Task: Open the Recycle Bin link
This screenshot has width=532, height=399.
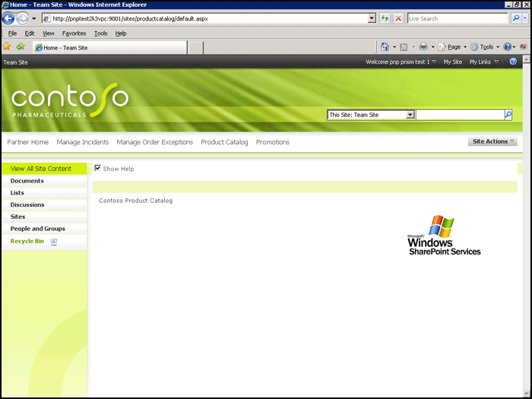Action: pyautogui.click(x=27, y=241)
